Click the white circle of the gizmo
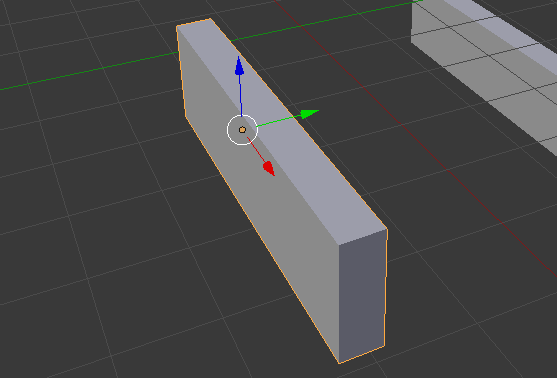 pos(242,130)
